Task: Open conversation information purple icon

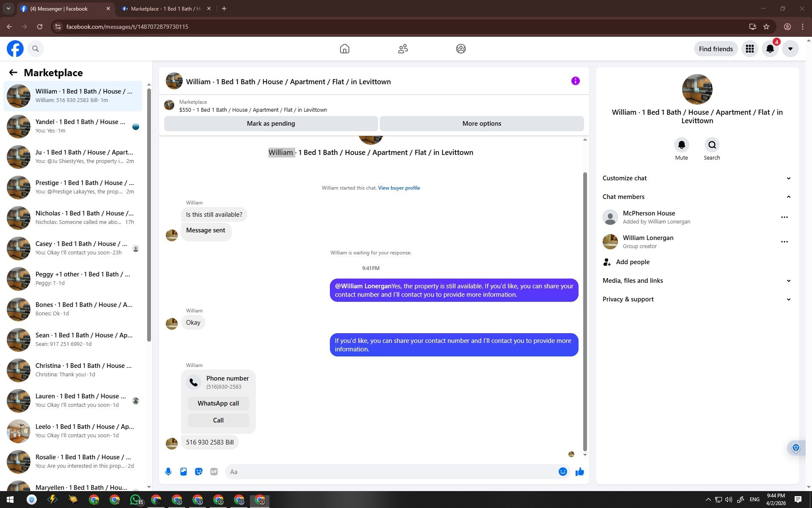Action: point(575,81)
